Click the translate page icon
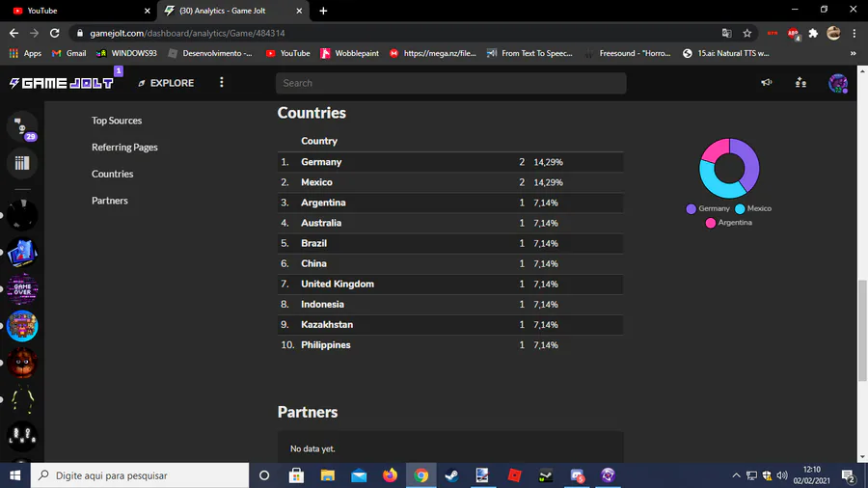The height and width of the screenshot is (488, 868). (727, 33)
